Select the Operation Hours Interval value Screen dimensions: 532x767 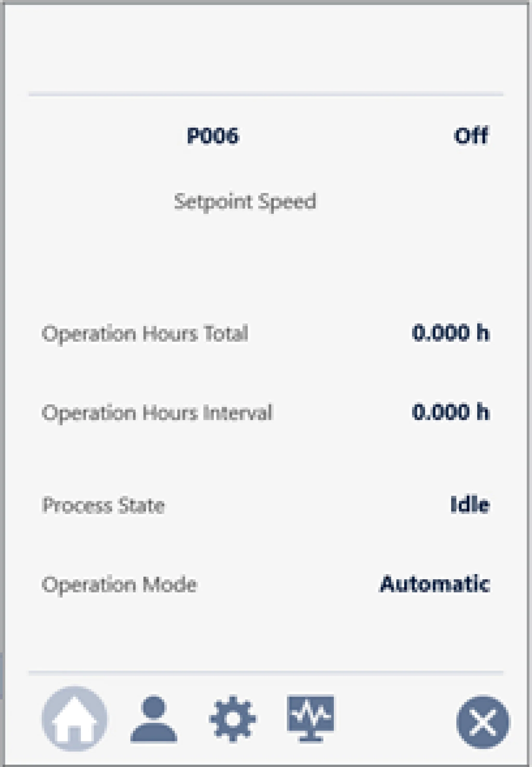tap(451, 412)
